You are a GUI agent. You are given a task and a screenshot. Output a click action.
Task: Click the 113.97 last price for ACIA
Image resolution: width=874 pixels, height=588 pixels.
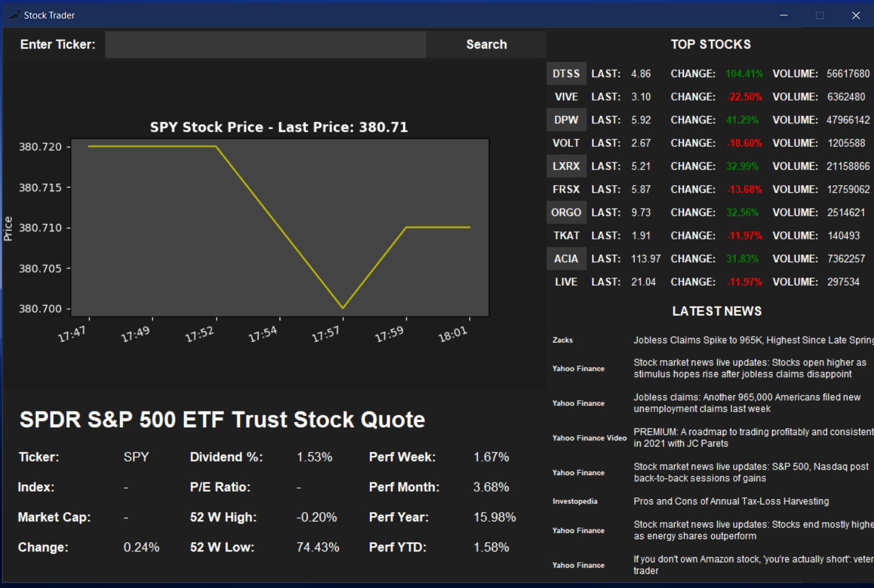coord(646,259)
